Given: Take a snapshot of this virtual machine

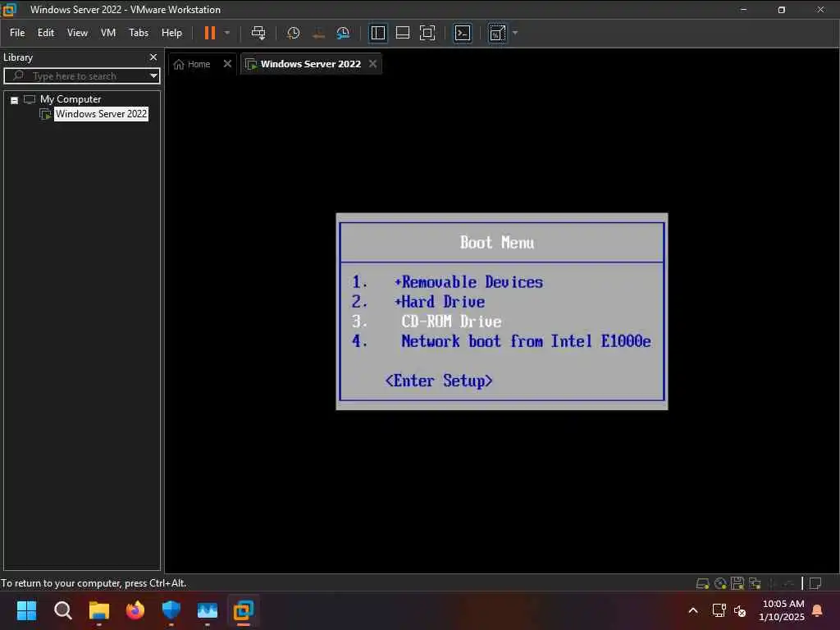Looking at the screenshot, I should click(x=293, y=33).
